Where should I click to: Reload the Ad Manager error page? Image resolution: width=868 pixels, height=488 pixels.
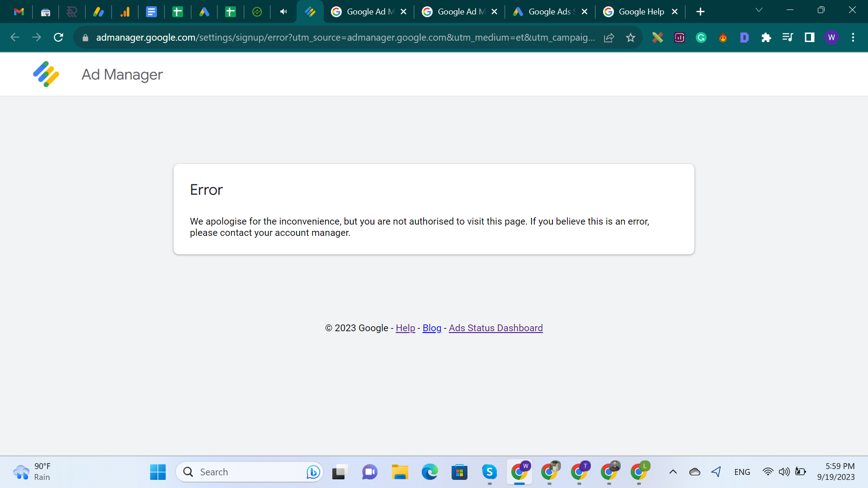58,38
